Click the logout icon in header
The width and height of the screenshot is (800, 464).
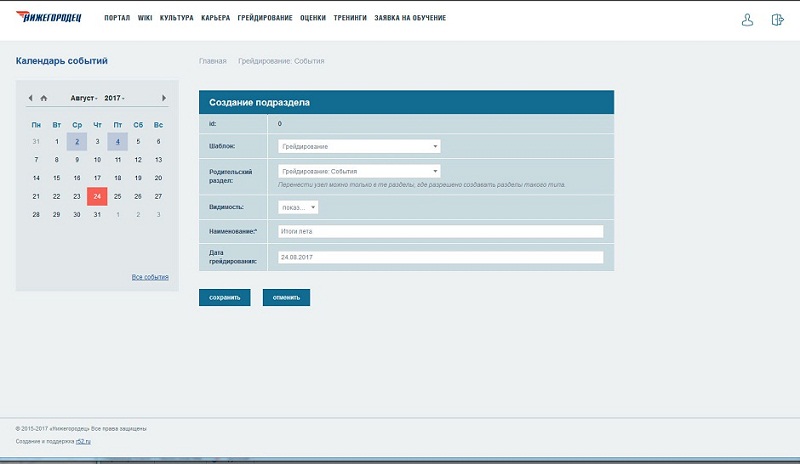[777, 19]
